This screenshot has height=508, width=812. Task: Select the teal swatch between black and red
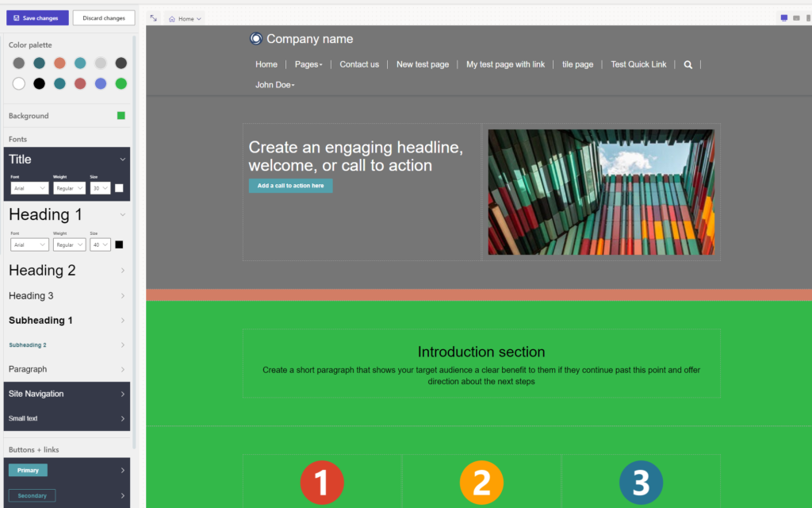[59, 83]
